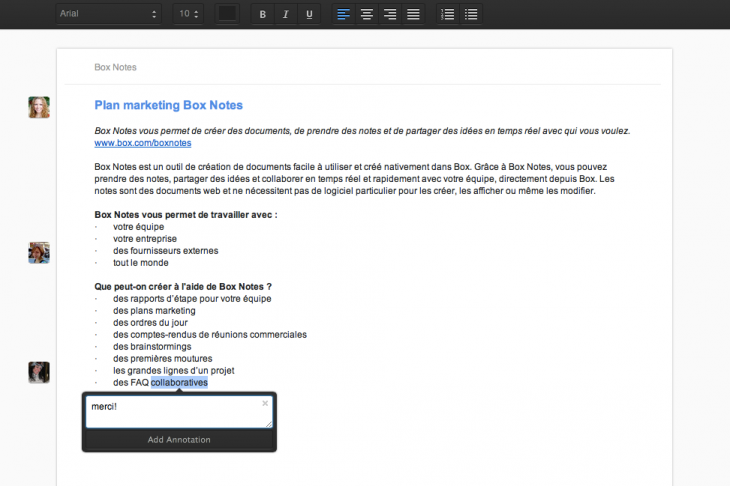The height and width of the screenshot is (486, 730).
Task: Open the Arial font dropdown
Action: click(x=107, y=14)
